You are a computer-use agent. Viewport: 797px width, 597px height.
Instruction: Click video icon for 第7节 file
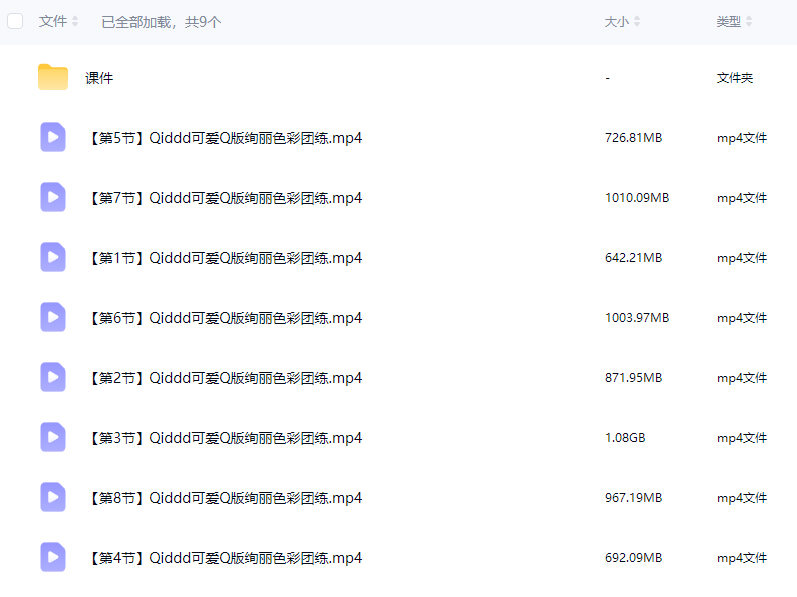pos(53,197)
